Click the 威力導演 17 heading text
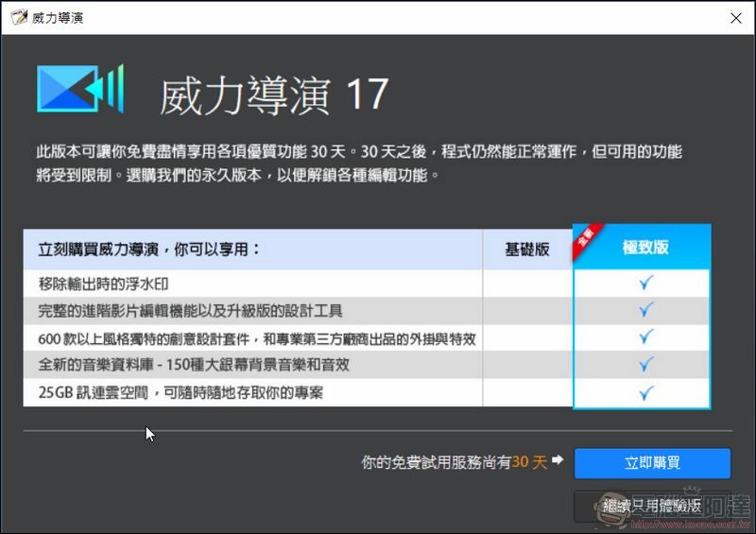 click(x=274, y=95)
